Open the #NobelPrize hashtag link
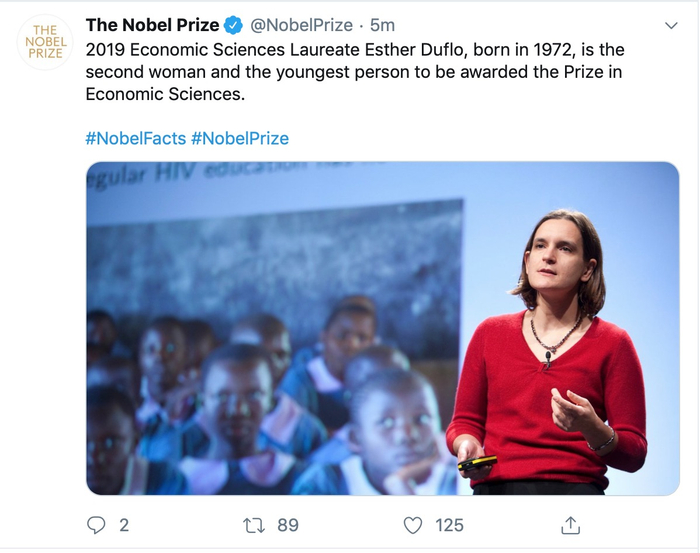 tap(240, 138)
